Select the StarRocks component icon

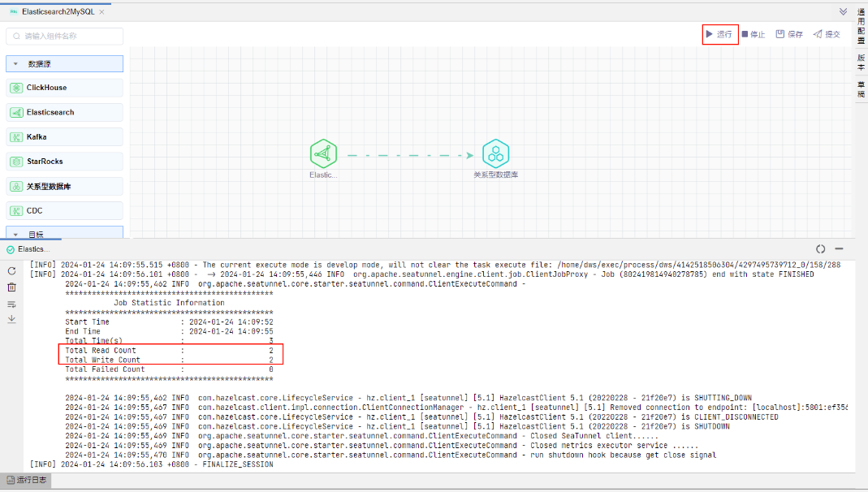tap(16, 162)
